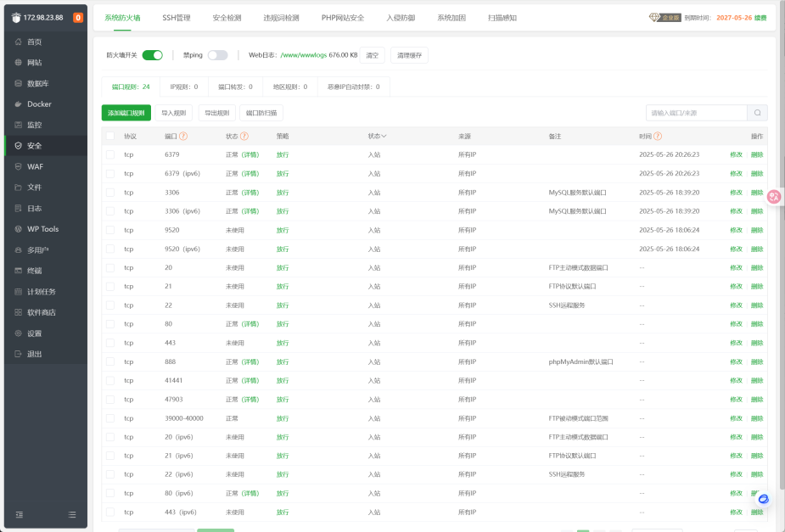Click the help icon beside 状态 header
Image resolution: width=785 pixels, height=532 pixels.
click(x=244, y=136)
